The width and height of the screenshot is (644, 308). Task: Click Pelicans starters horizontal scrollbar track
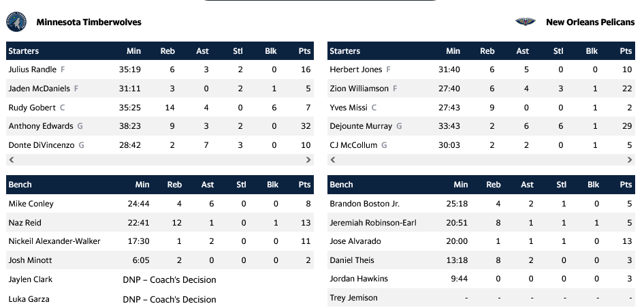pyautogui.click(x=481, y=159)
